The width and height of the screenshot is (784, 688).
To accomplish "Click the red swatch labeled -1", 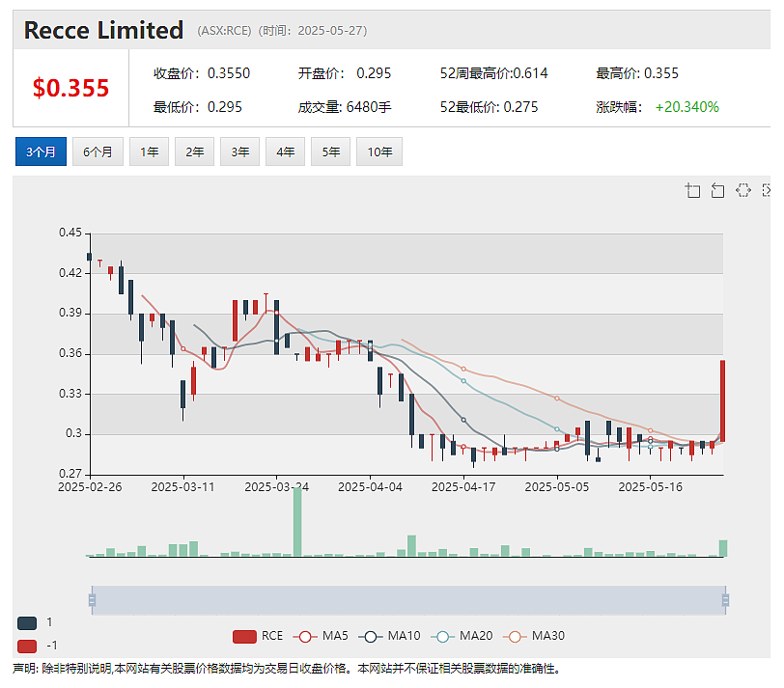I will [x=27, y=647].
